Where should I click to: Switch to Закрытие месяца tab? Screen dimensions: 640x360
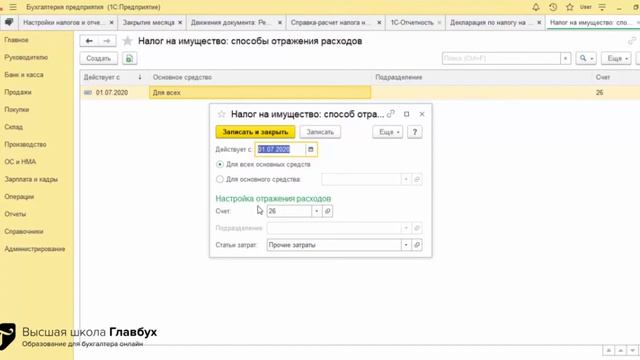pyautogui.click(x=149, y=22)
